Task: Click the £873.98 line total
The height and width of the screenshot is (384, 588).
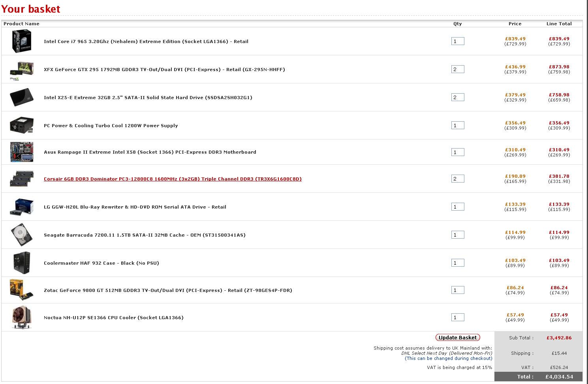Action: coord(559,67)
